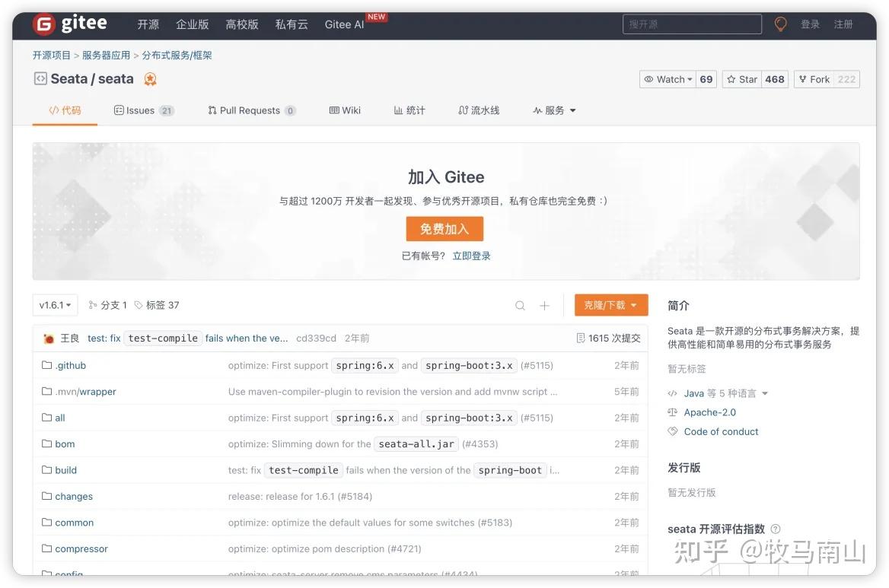Click the star count 468
889x588 pixels.
(x=775, y=79)
